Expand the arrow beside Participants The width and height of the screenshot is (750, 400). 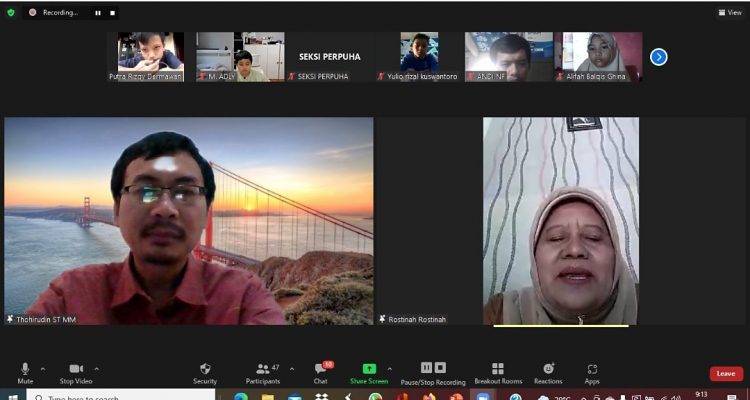(291, 368)
